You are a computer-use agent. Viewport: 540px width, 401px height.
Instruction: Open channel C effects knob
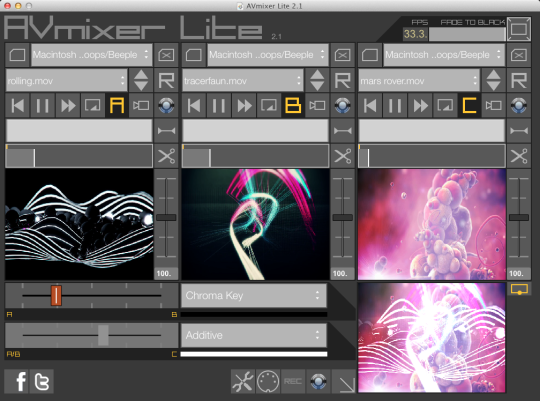pyautogui.click(x=519, y=105)
